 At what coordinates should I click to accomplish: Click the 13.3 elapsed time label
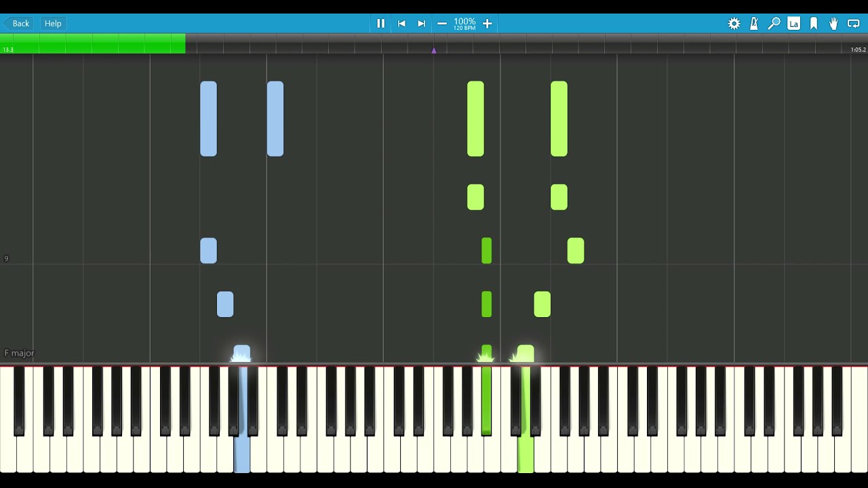point(7,49)
